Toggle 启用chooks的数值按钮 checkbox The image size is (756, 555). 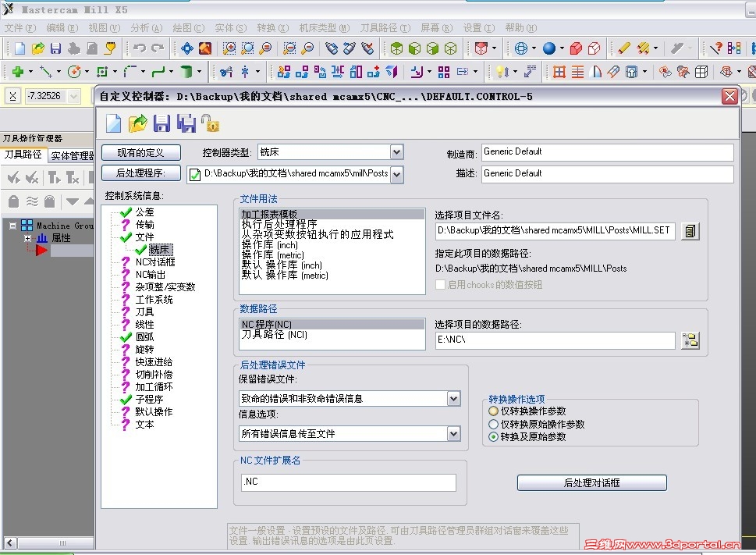click(440, 284)
